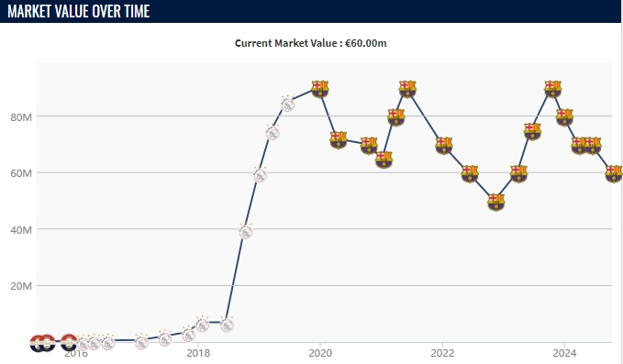Select the final Barcelona crest at 60M
This screenshot has width=623, height=364.
[614, 174]
